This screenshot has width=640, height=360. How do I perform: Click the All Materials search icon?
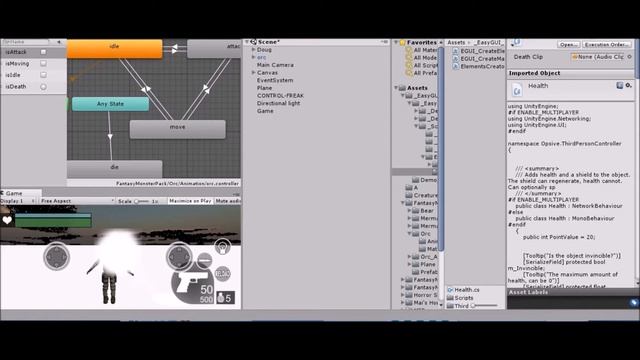coord(409,50)
